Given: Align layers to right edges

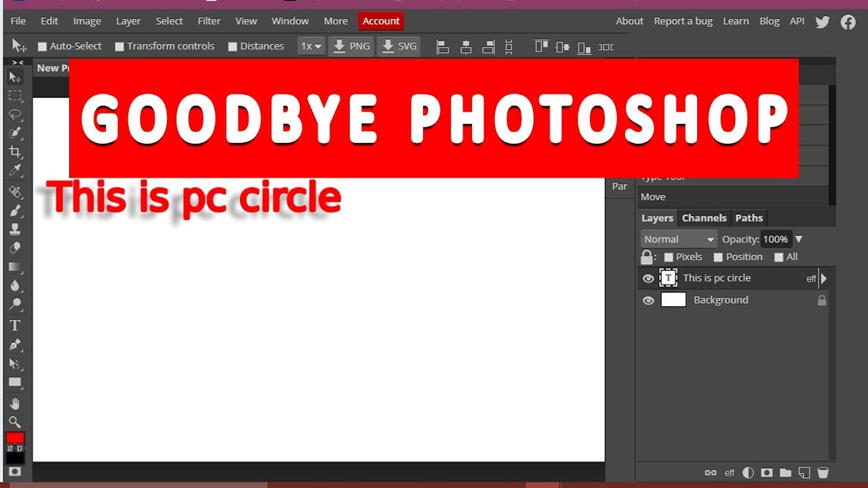Looking at the screenshot, I should [x=488, y=47].
